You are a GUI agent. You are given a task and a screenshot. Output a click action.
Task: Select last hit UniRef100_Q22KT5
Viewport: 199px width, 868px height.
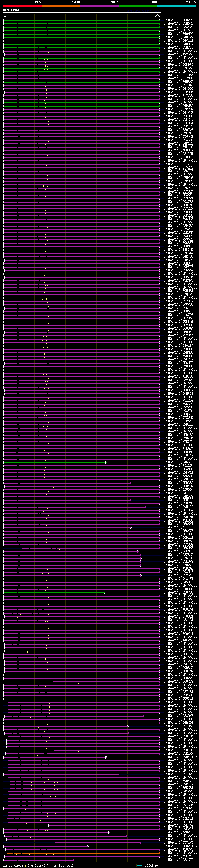178,860
